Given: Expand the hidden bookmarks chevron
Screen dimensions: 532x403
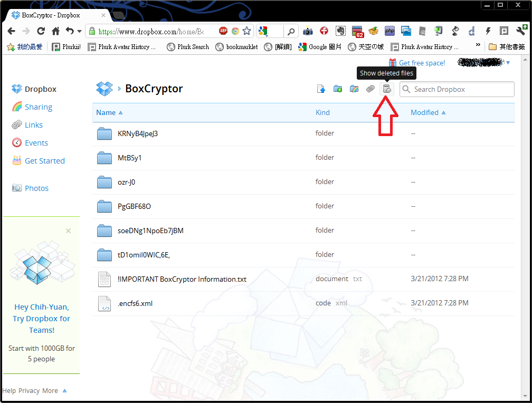Looking at the screenshot, I should pyautogui.click(x=478, y=45).
